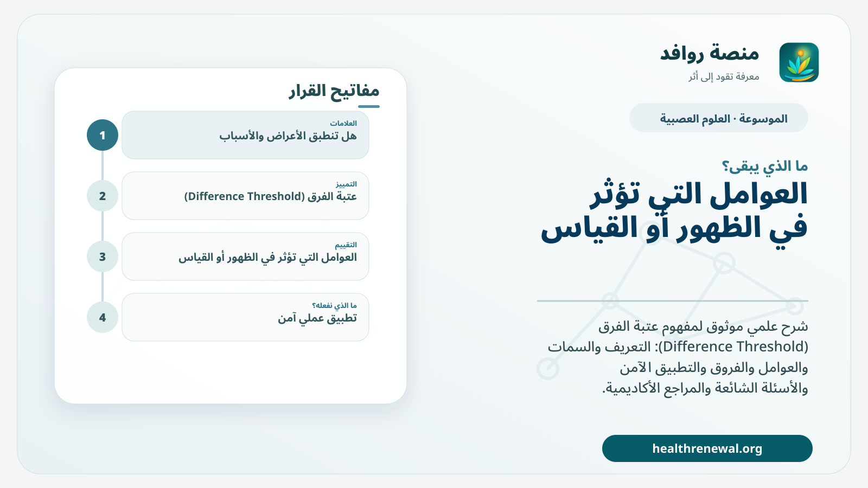Click the tagline معرفة تقود إلى أثر
The image size is (868, 488).
pos(724,76)
